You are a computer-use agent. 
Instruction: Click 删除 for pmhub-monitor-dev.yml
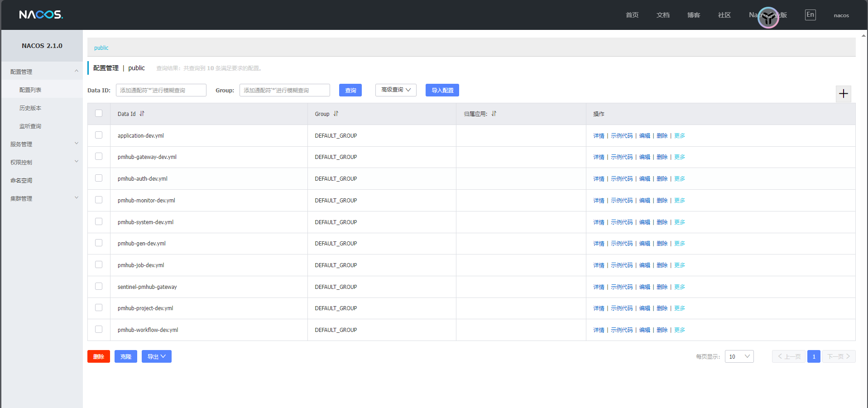pos(662,201)
